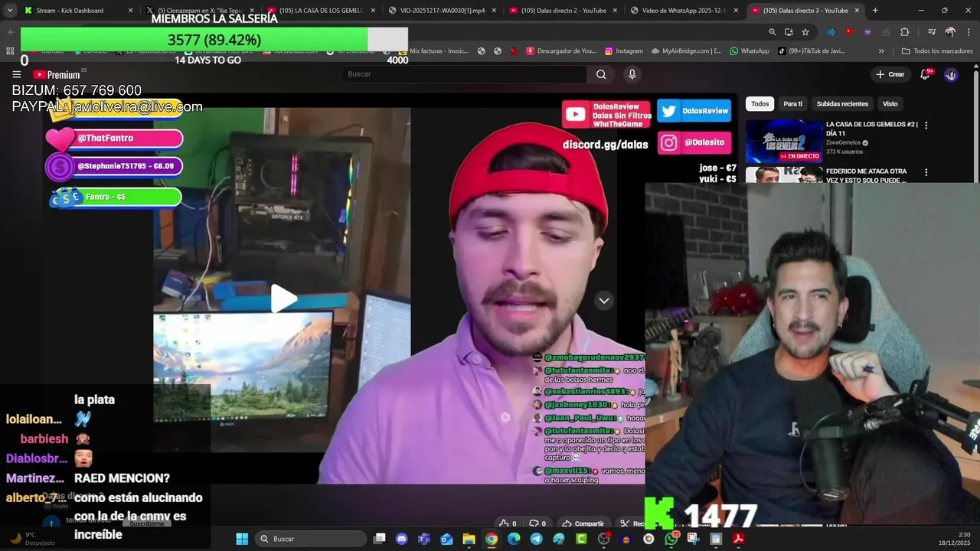
Task: Click the Crear button
Action: click(890, 74)
